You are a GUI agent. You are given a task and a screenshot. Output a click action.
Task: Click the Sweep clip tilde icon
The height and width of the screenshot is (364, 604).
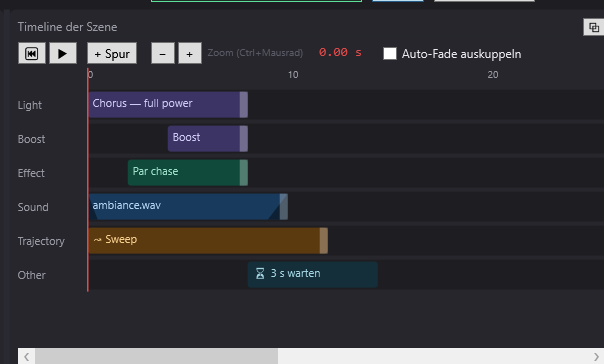coord(97,240)
